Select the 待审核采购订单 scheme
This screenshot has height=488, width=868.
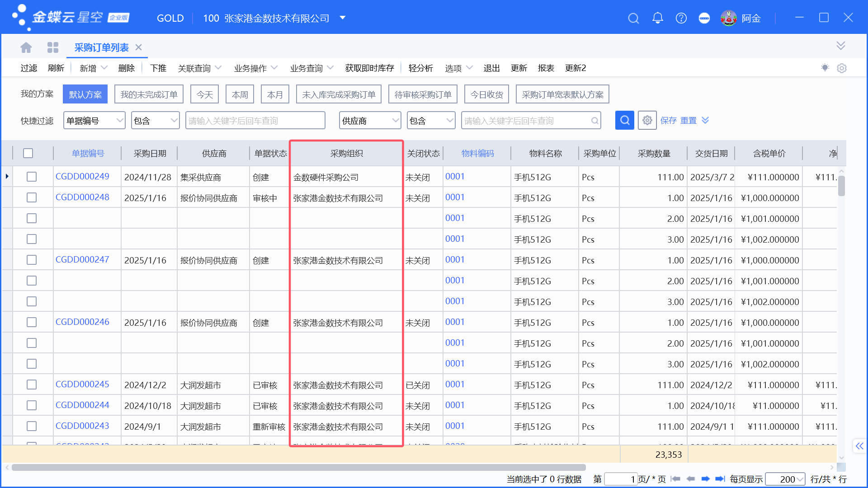pyautogui.click(x=423, y=94)
